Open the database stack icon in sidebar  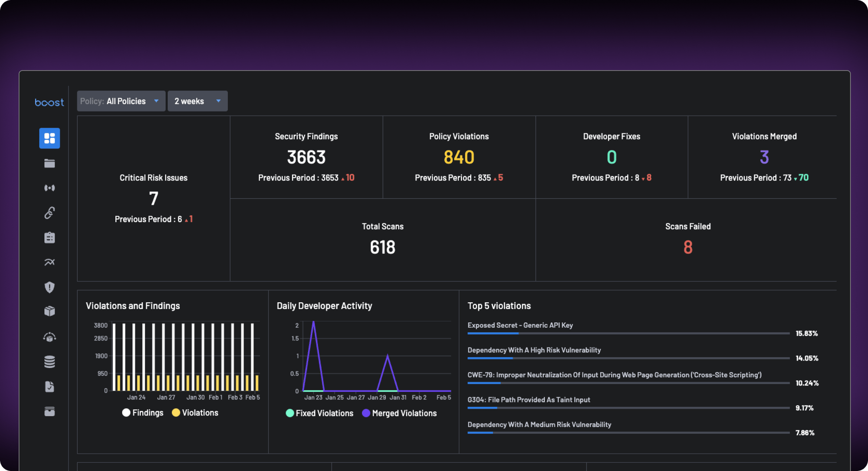click(x=49, y=362)
